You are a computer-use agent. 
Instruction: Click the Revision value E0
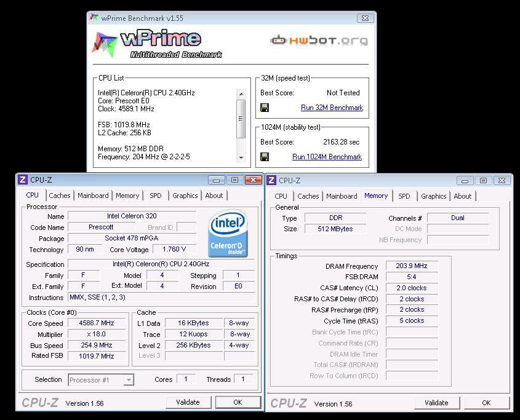[238, 286]
